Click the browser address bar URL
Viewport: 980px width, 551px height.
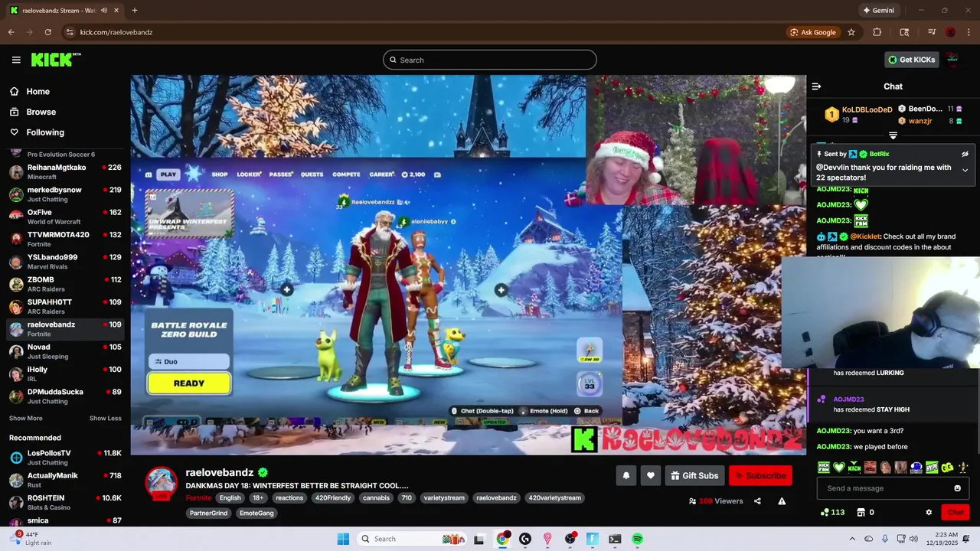116,32
